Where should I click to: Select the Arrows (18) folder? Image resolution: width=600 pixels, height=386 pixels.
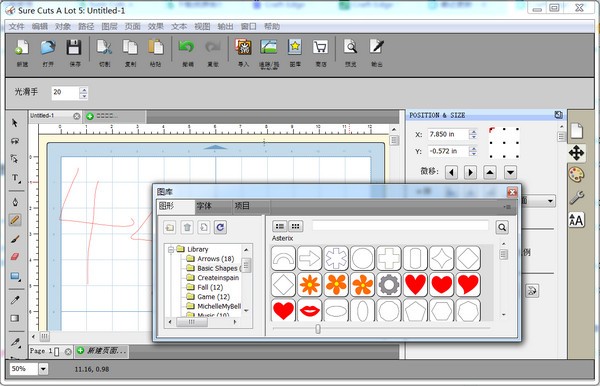coord(210,259)
